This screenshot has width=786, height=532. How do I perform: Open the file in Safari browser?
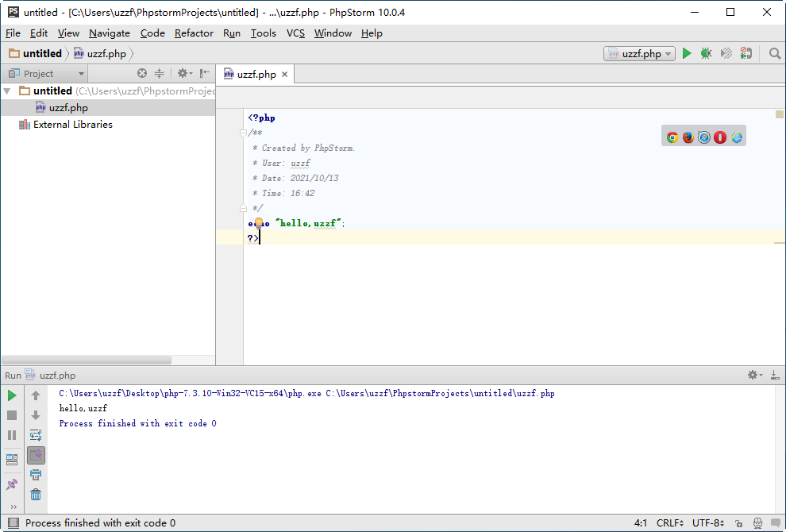(x=704, y=137)
